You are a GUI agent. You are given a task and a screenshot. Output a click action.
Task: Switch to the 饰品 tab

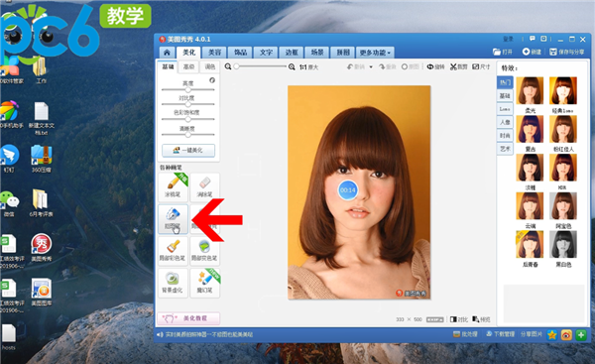coord(240,53)
